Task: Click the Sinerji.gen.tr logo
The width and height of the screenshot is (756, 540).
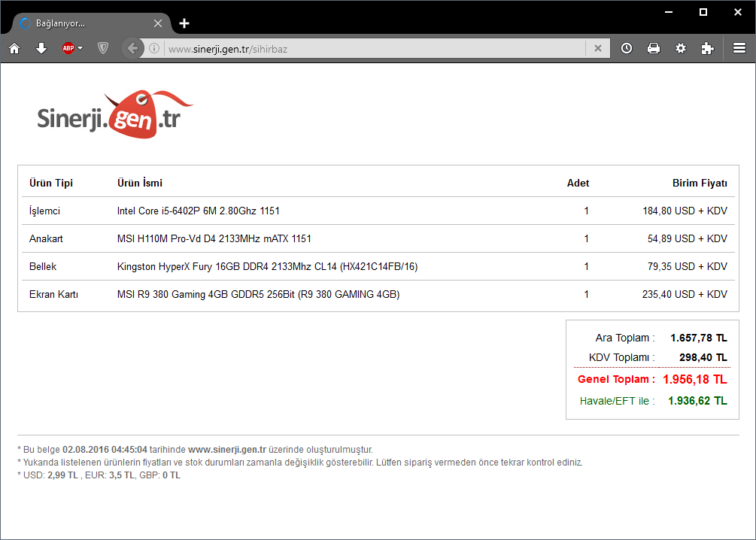Action: point(115,115)
